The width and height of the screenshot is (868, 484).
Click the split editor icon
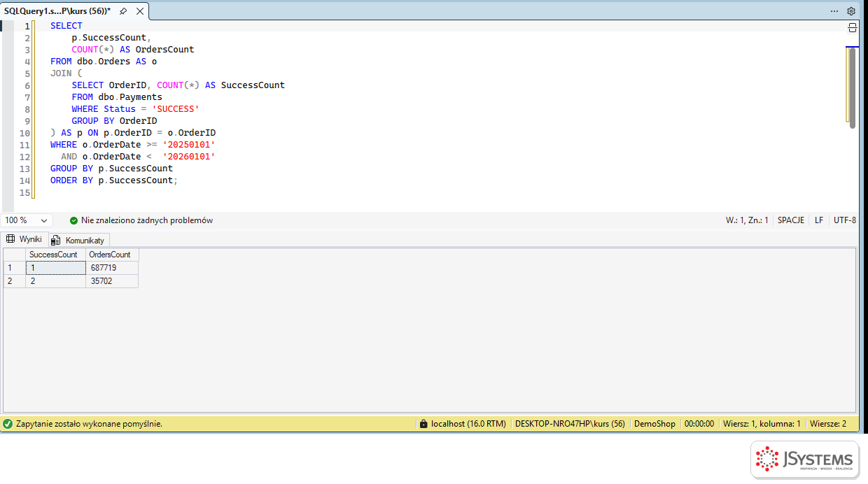tap(853, 28)
